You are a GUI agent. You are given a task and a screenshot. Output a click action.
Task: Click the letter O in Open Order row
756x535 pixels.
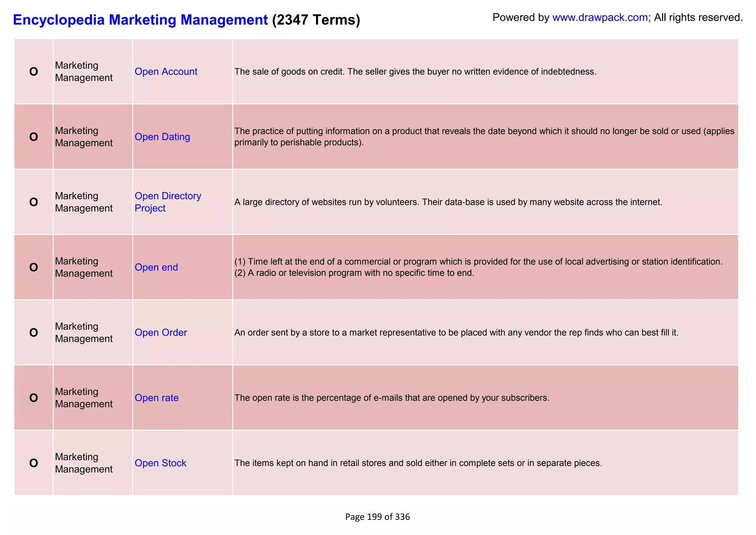[x=34, y=333]
